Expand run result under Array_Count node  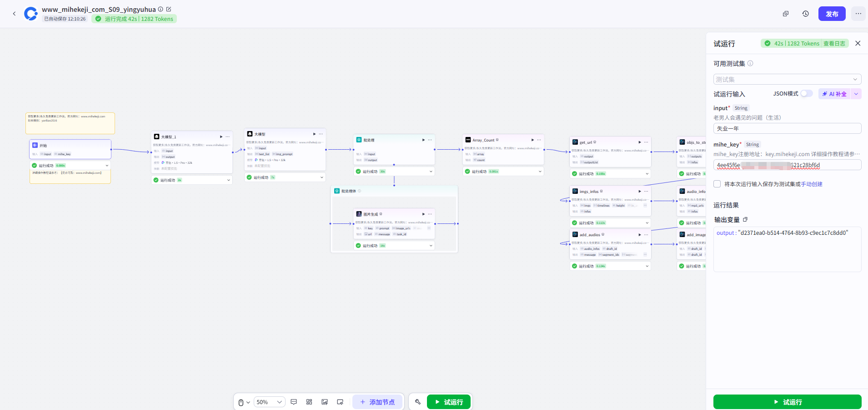pyautogui.click(x=540, y=172)
